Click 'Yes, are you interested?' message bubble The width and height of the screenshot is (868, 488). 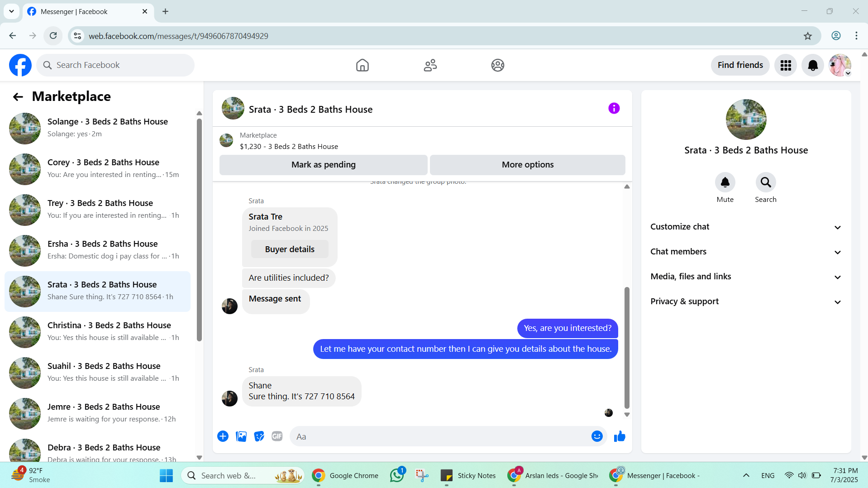click(x=568, y=328)
